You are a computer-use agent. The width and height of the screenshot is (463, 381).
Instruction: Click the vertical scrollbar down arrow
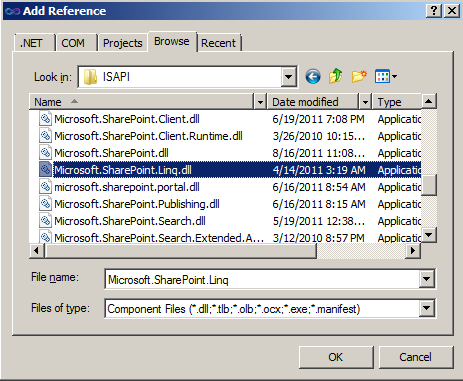click(x=429, y=235)
